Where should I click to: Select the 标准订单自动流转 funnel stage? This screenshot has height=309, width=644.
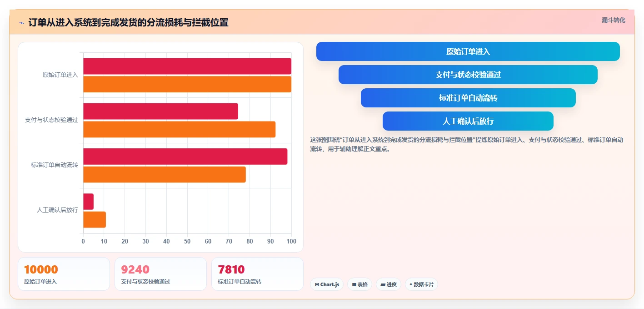click(x=468, y=98)
